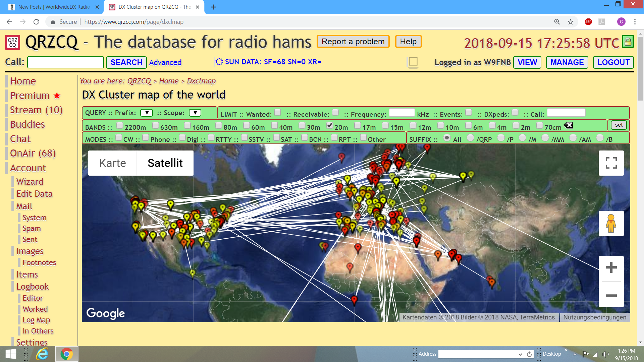The height and width of the screenshot is (362, 644).
Task: Open the Scope dropdown
Action: [x=195, y=113]
